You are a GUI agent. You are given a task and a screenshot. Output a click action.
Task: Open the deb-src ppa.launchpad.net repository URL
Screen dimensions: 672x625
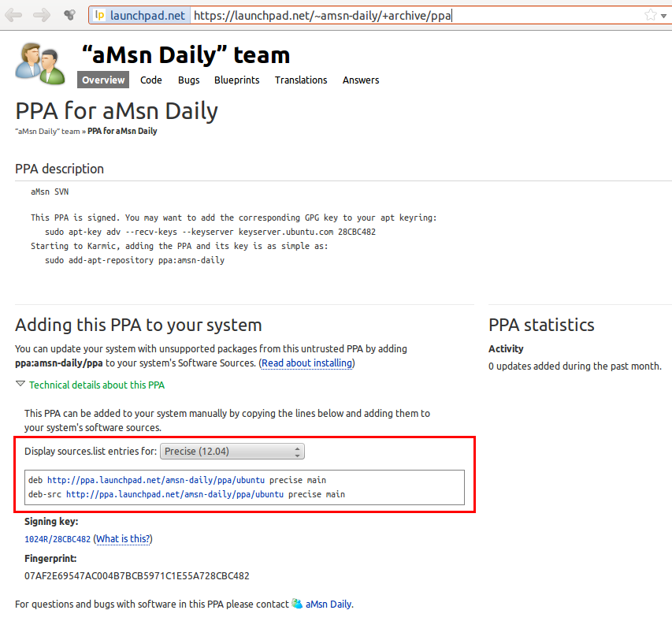coord(174,494)
